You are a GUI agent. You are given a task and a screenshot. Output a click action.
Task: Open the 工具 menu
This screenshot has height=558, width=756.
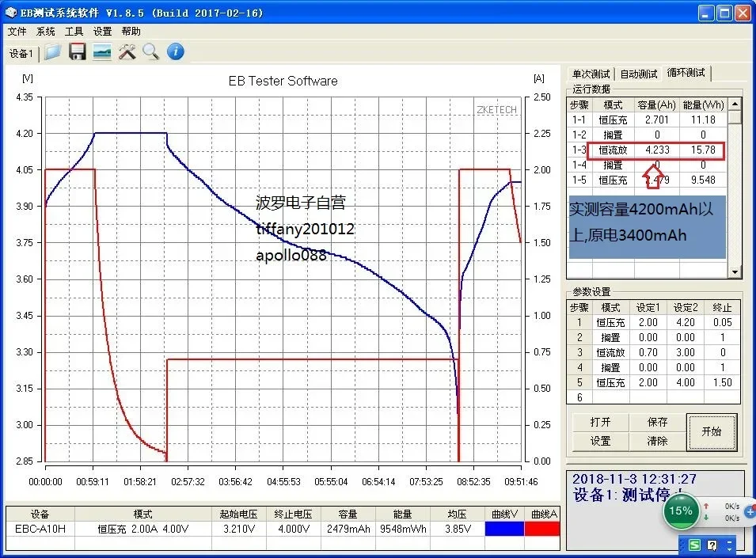pyautogui.click(x=74, y=32)
